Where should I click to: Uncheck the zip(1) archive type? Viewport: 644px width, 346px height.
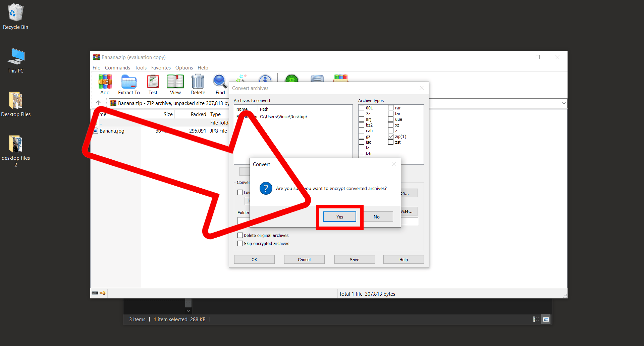click(391, 136)
